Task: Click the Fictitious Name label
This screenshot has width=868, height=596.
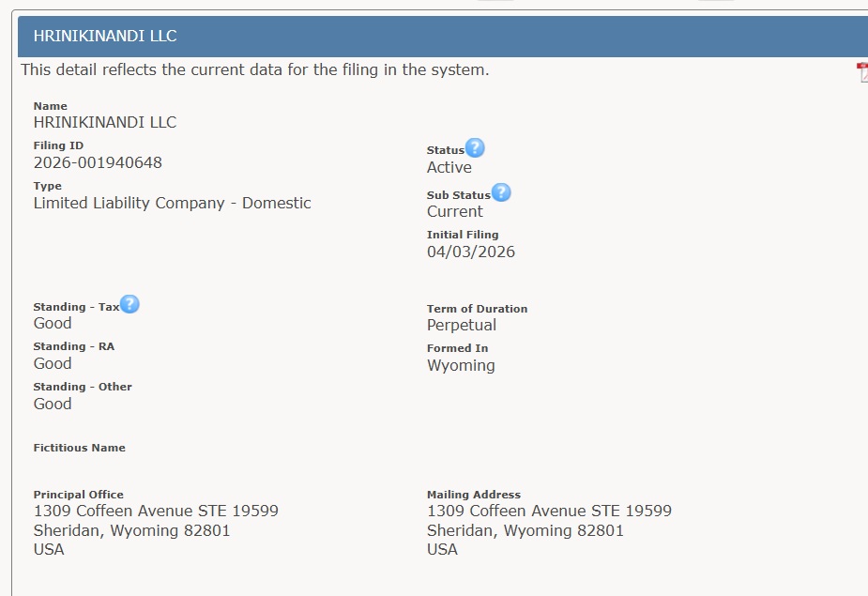Action: pos(79,448)
